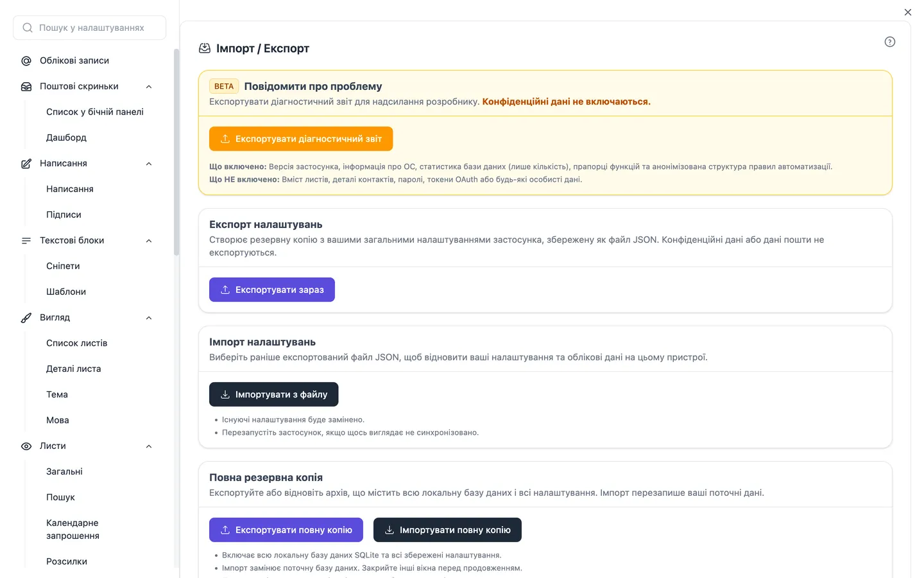Click the Повна резервна копія heading
Image resolution: width=924 pixels, height=578 pixels.
[x=266, y=477]
